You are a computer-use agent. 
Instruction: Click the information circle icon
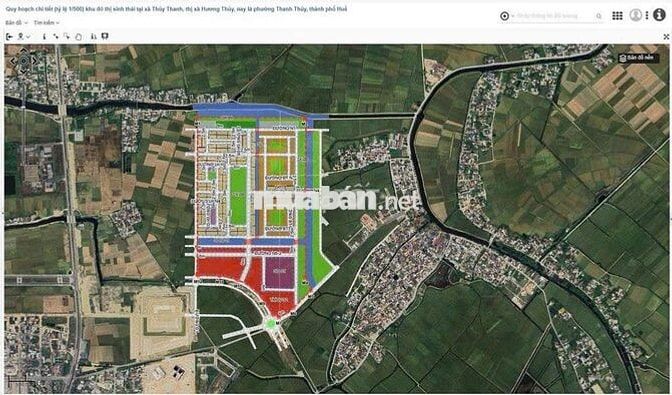click(659, 15)
